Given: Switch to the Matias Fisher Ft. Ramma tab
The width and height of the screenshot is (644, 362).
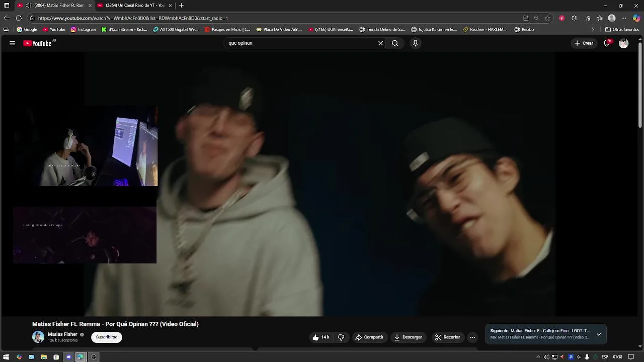Looking at the screenshot, I should click(x=55, y=6).
